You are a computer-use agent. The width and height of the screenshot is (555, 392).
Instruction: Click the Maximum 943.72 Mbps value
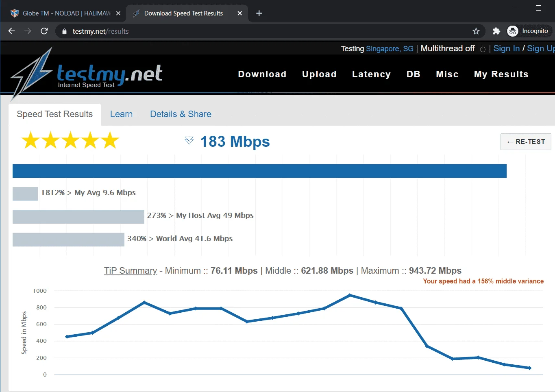click(435, 271)
